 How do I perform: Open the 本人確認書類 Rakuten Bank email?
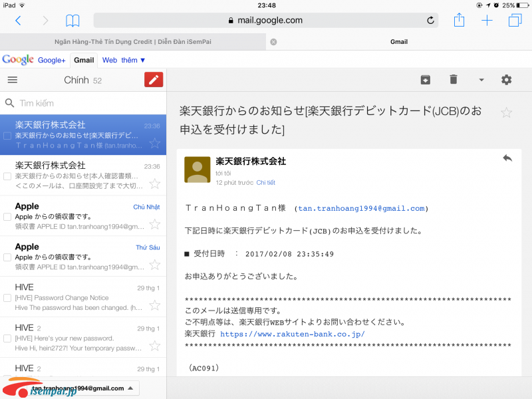coord(83,176)
